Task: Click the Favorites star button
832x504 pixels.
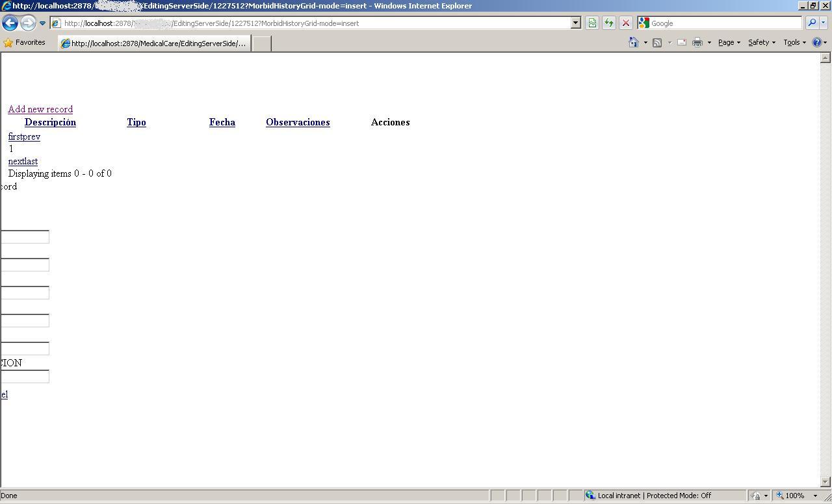Action: click(x=24, y=42)
